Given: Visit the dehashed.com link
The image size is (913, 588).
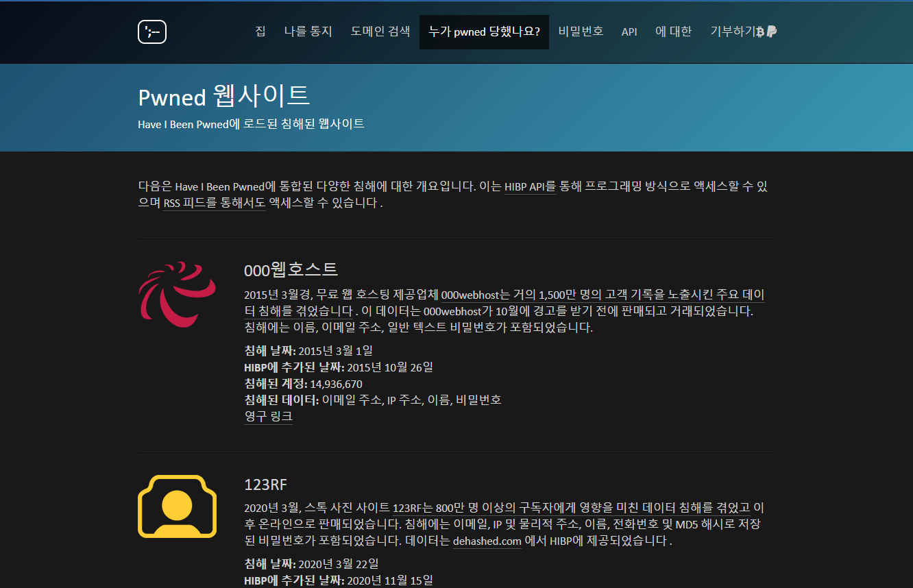Looking at the screenshot, I should point(487,541).
